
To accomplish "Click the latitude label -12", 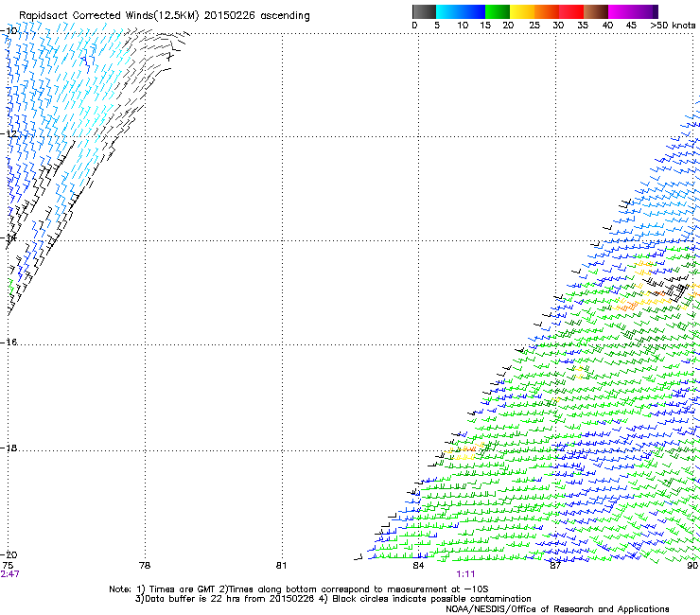I will pyautogui.click(x=9, y=134).
